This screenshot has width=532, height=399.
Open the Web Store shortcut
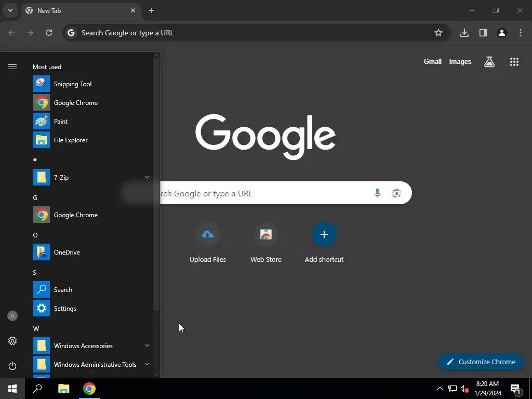[266, 243]
